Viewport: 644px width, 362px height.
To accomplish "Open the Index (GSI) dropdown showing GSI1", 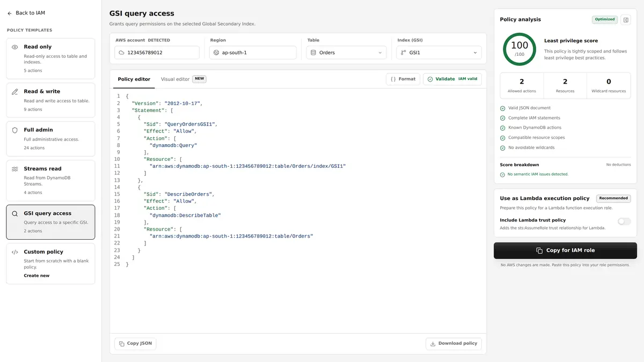I will coord(439,53).
